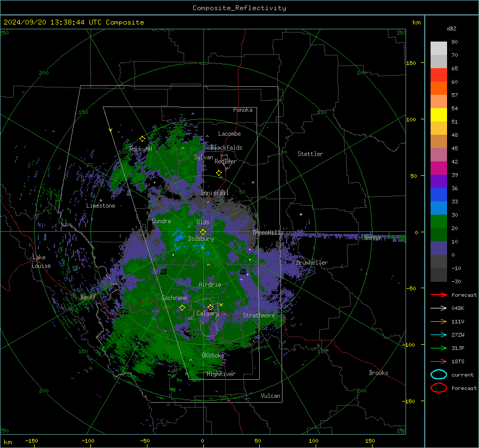Click the Composite_Reflectivity title
Image resolution: width=479 pixels, height=448 pixels.
240,8
